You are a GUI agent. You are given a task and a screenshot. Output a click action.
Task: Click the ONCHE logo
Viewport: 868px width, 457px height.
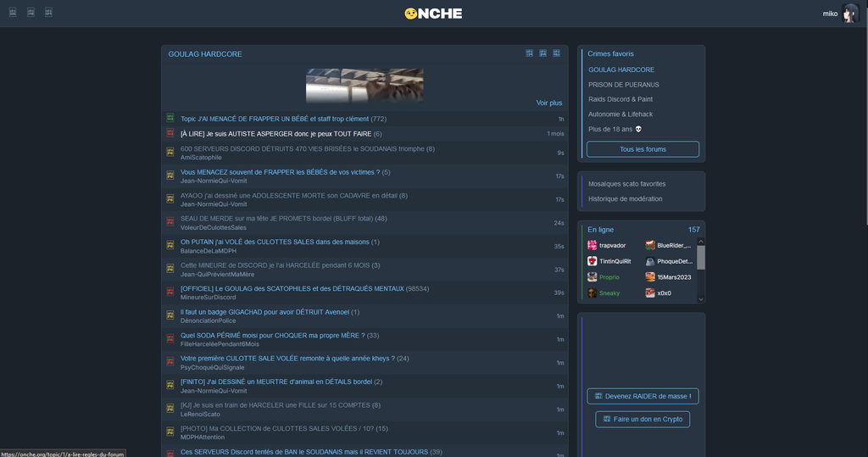[x=433, y=14]
